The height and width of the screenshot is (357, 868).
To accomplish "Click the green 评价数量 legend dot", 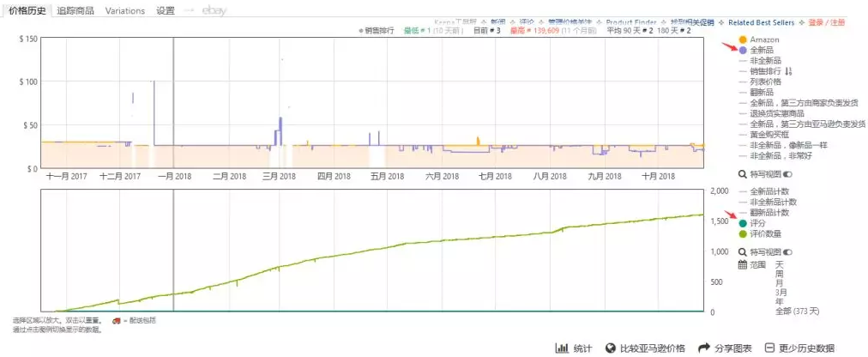I will point(743,233).
